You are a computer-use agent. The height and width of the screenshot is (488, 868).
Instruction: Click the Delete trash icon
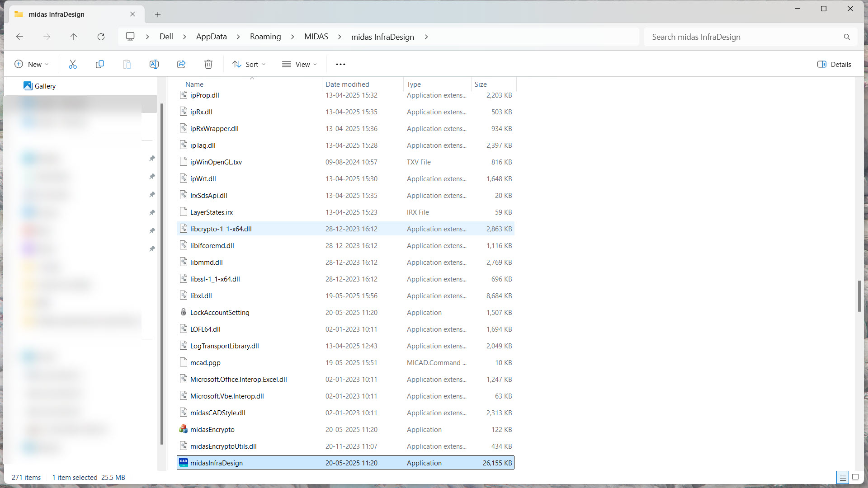pos(208,64)
